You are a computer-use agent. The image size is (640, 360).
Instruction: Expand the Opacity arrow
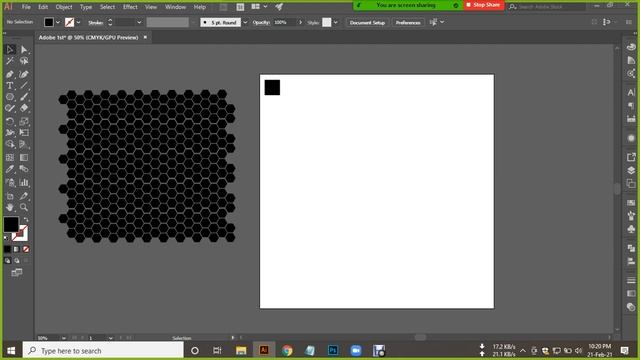click(301, 22)
